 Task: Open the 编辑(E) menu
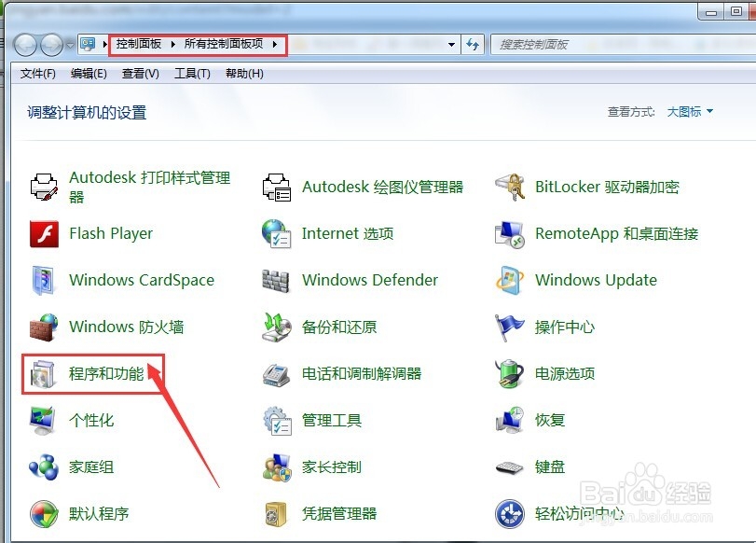pos(89,74)
